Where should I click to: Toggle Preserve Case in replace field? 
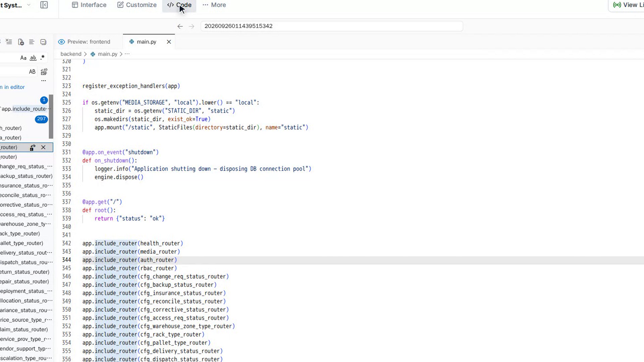coord(32,72)
